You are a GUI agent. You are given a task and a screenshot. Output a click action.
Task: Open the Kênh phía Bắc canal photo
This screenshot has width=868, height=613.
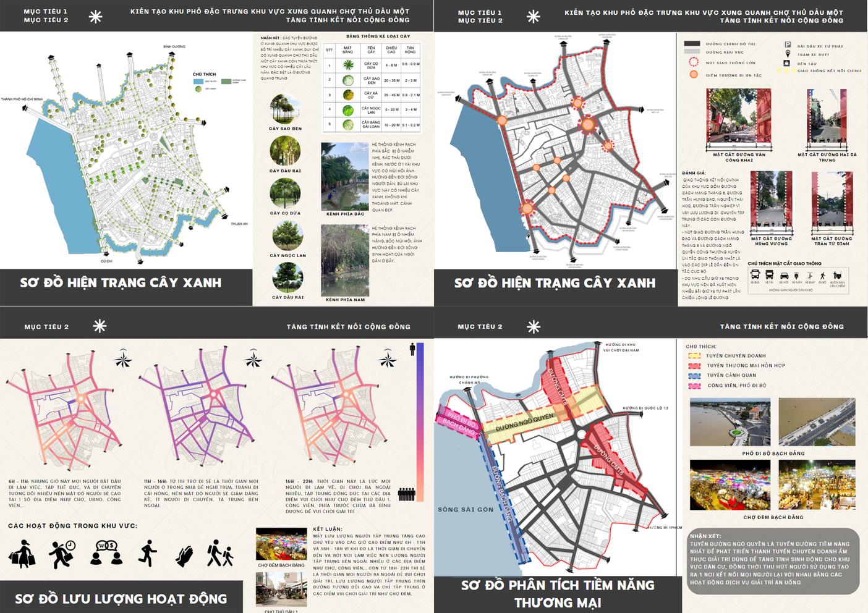pos(345,177)
